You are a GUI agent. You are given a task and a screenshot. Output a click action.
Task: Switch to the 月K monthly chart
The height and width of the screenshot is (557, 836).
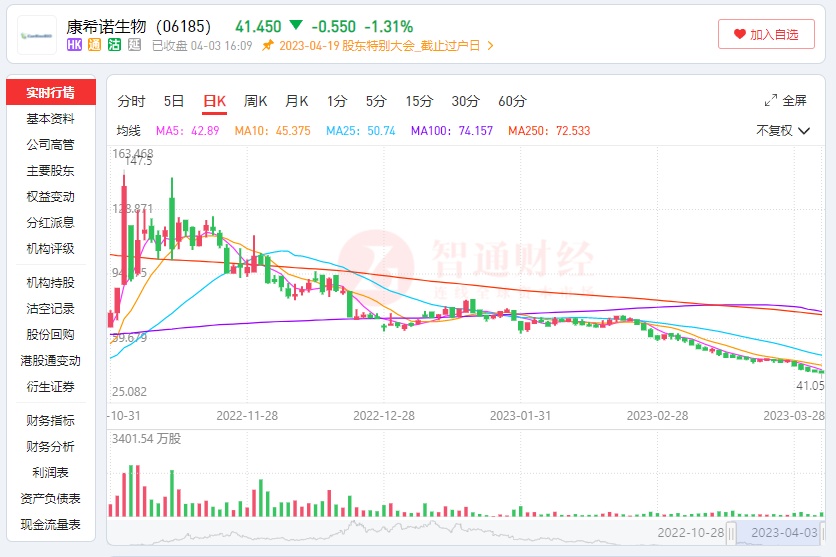(297, 101)
